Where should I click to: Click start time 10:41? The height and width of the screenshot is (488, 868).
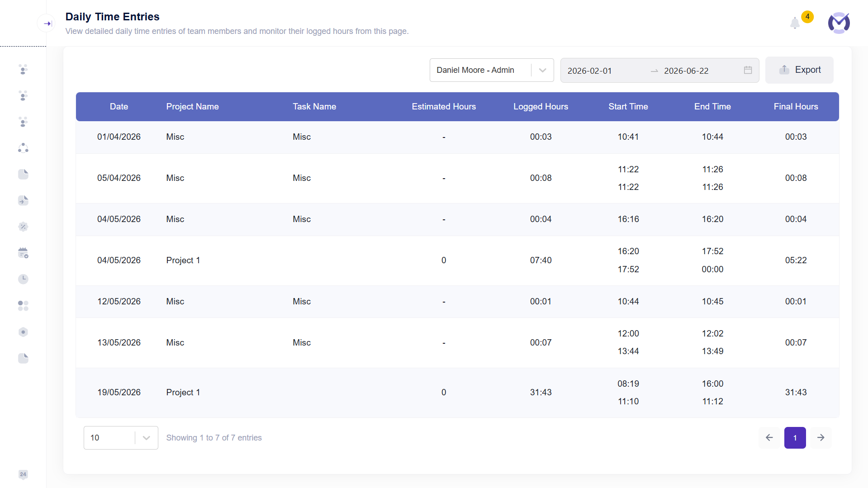coord(628,137)
